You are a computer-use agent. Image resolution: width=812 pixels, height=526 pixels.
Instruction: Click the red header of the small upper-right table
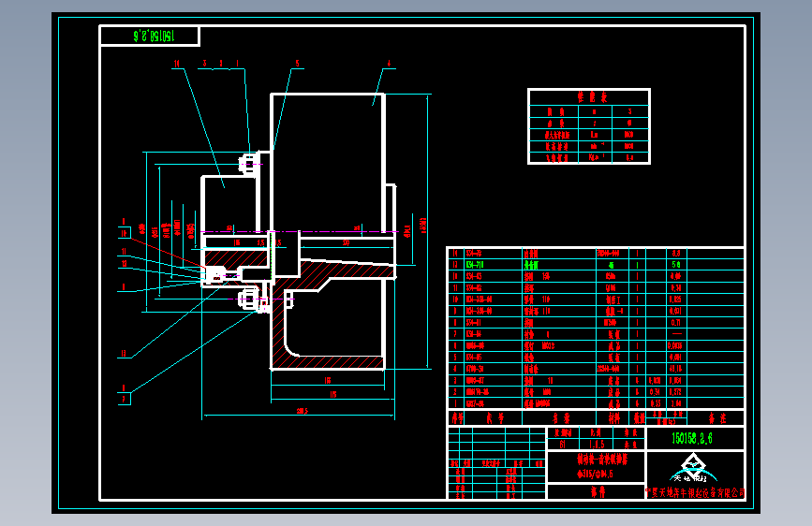pos(592,96)
